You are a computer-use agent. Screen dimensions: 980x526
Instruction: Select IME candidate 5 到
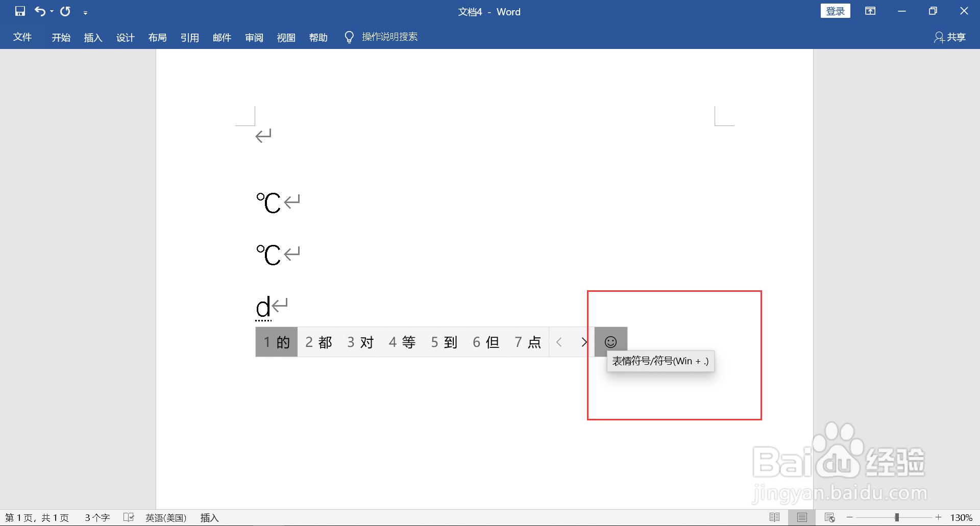click(444, 342)
